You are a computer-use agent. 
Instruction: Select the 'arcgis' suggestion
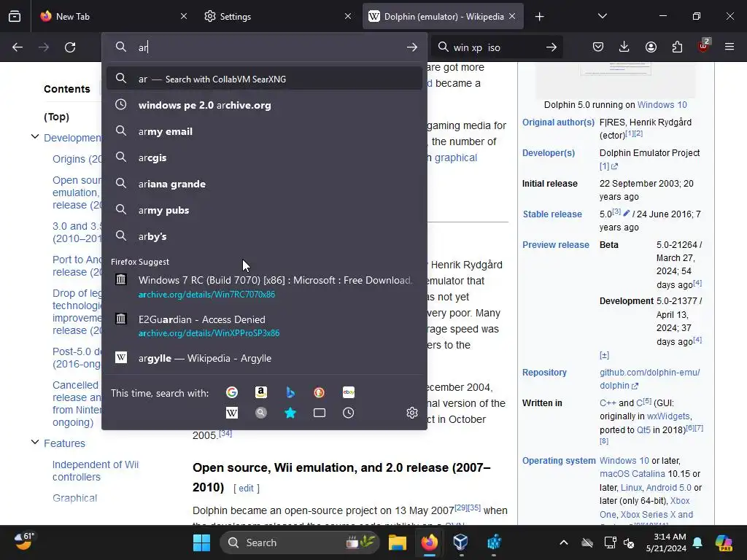[x=264, y=157]
